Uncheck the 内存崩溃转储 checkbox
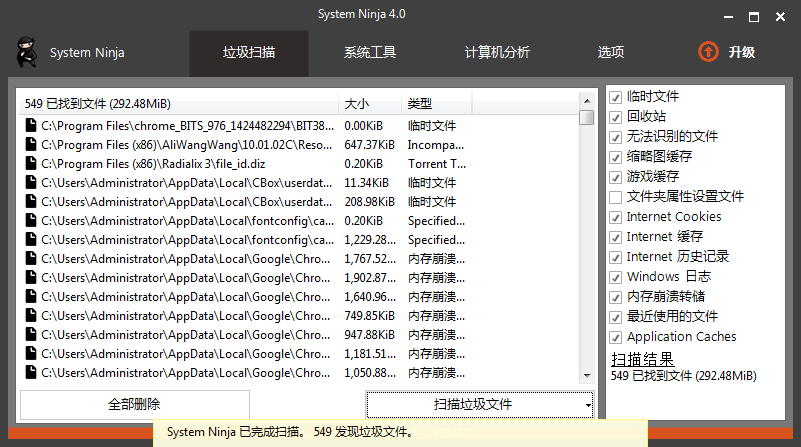The height and width of the screenshot is (447, 801). pos(616,297)
